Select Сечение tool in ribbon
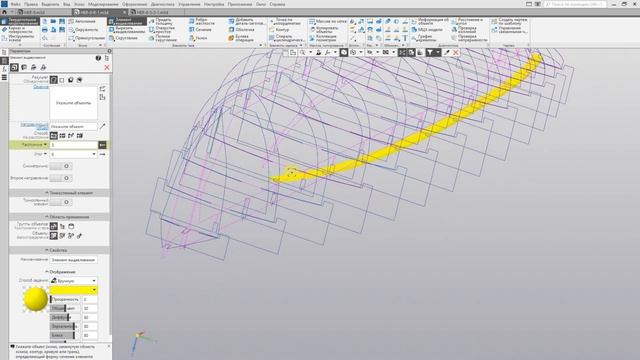This screenshot has width=640, height=360. (x=200, y=30)
